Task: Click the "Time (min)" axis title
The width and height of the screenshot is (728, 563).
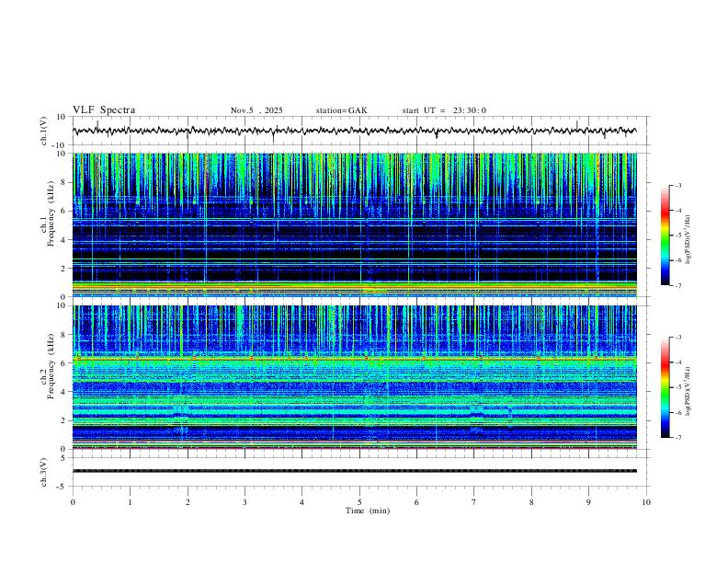Action: click(368, 511)
